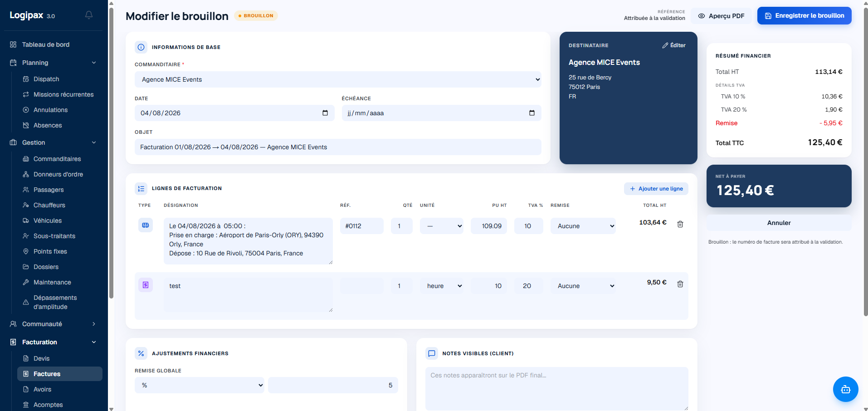Open the Commanditaire dropdown
The image size is (868, 411).
338,79
